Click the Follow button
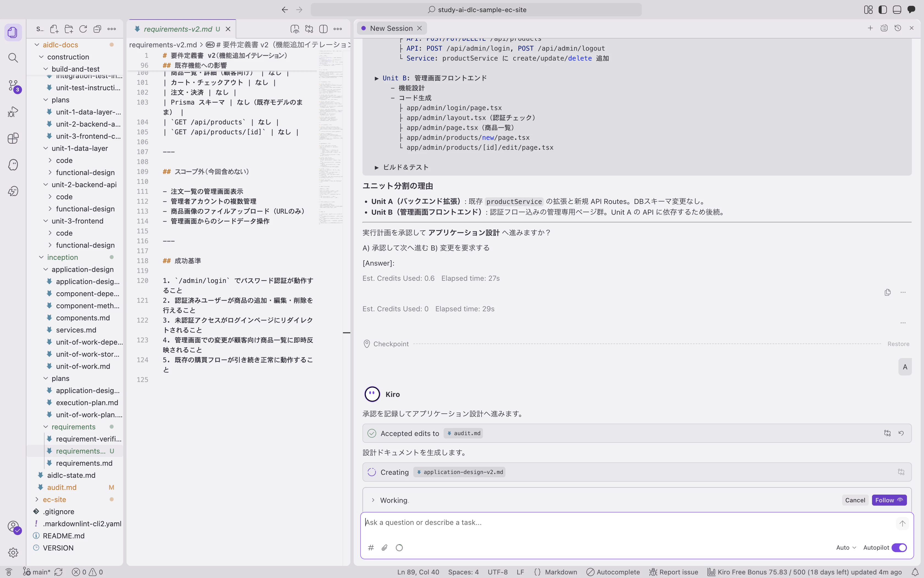 (x=889, y=500)
